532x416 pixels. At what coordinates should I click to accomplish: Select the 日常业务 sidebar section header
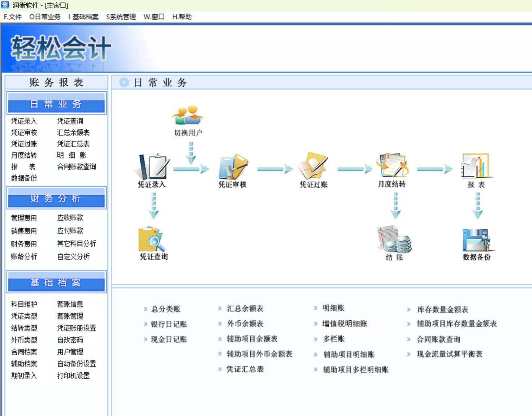(56, 103)
